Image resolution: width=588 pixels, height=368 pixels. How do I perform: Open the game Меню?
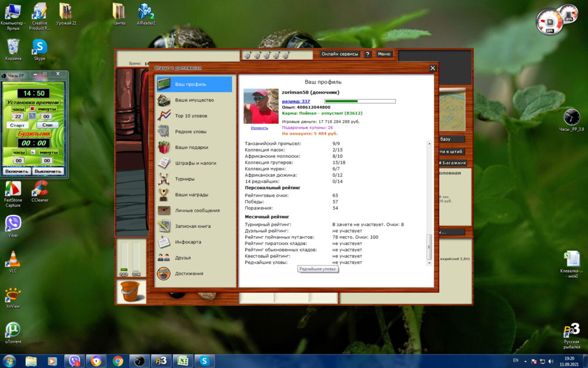click(383, 54)
